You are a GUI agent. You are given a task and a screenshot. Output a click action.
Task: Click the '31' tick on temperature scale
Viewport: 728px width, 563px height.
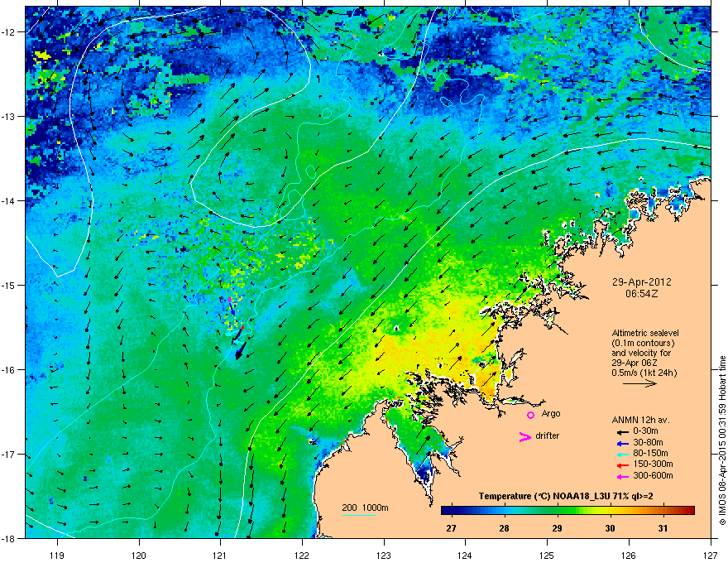[663, 528]
